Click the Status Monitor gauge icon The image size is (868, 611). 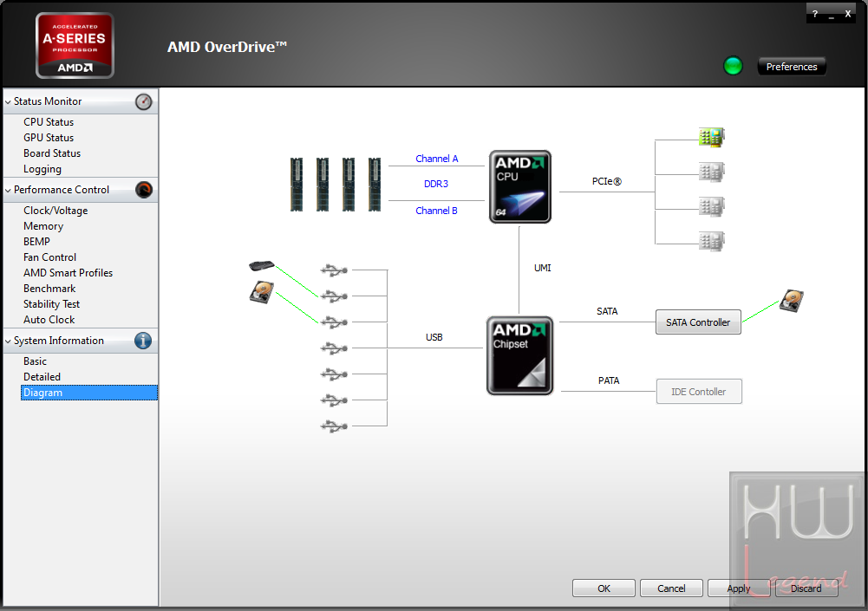(143, 101)
